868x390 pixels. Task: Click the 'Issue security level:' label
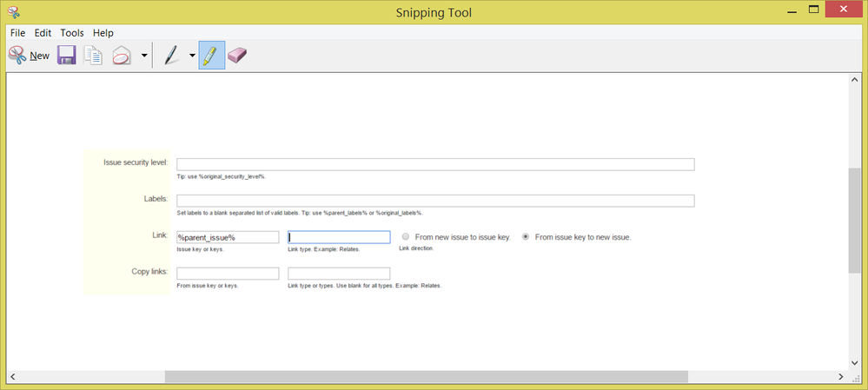(x=136, y=162)
